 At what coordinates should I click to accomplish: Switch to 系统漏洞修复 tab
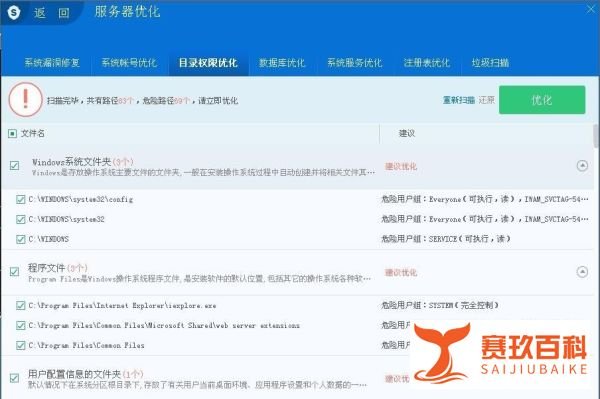(52, 63)
